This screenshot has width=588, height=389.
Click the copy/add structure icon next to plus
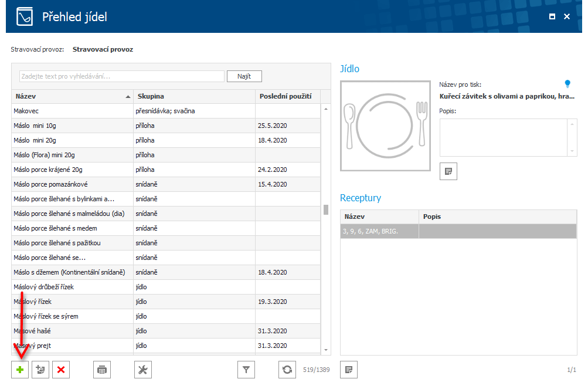coord(40,370)
